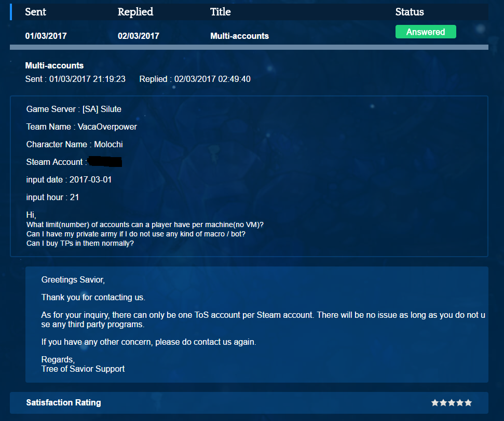The width and height of the screenshot is (504, 421).
Task: Rate four stars in Satisfaction Rating
Action: tap(460, 402)
